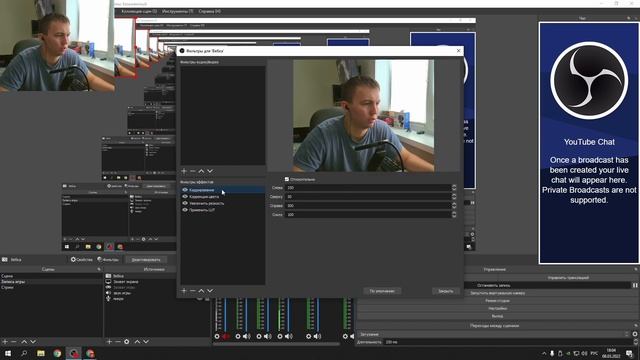
Task: Unmute the red muted speaker in mixer
Action: (226, 336)
